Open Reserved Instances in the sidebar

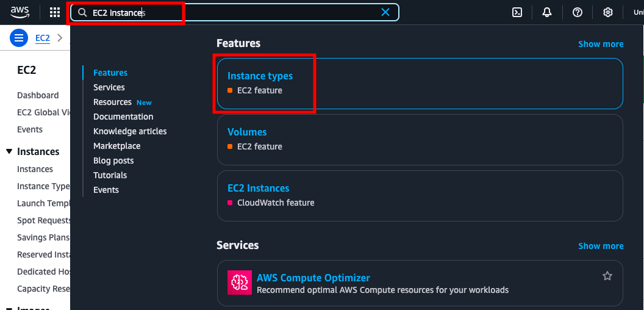[x=43, y=254]
